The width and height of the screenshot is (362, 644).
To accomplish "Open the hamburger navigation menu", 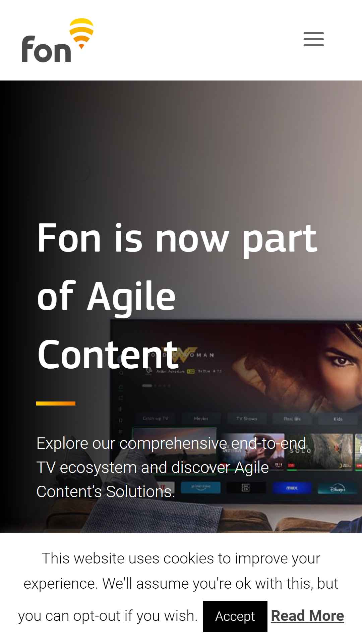I will click(x=314, y=39).
